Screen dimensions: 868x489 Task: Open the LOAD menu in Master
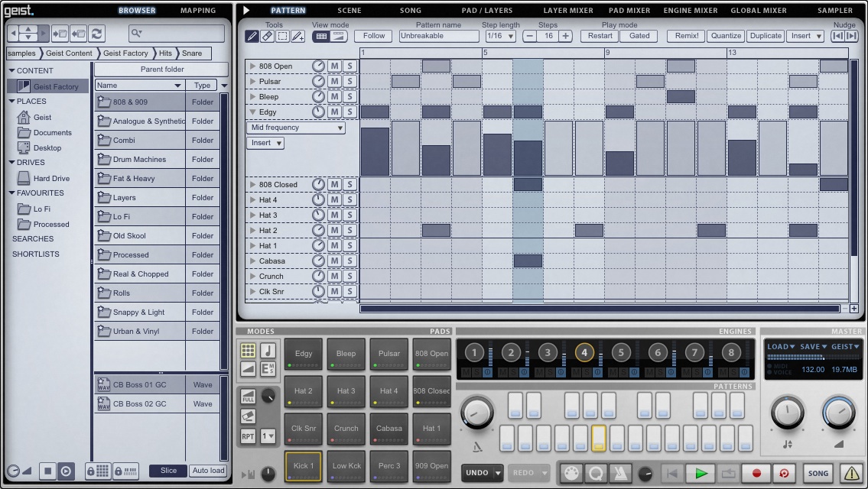pyautogui.click(x=781, y=347)
